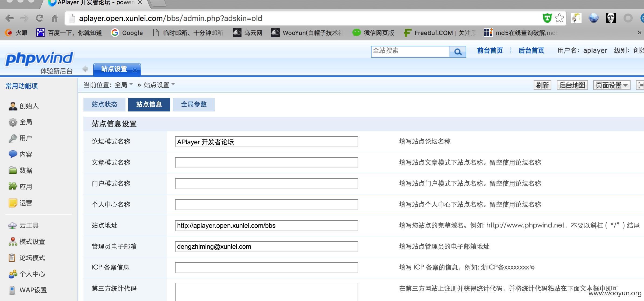Open the 页面设置 dropdown
Viewport: 644px width, 301px height.
[x=612, y=85]
